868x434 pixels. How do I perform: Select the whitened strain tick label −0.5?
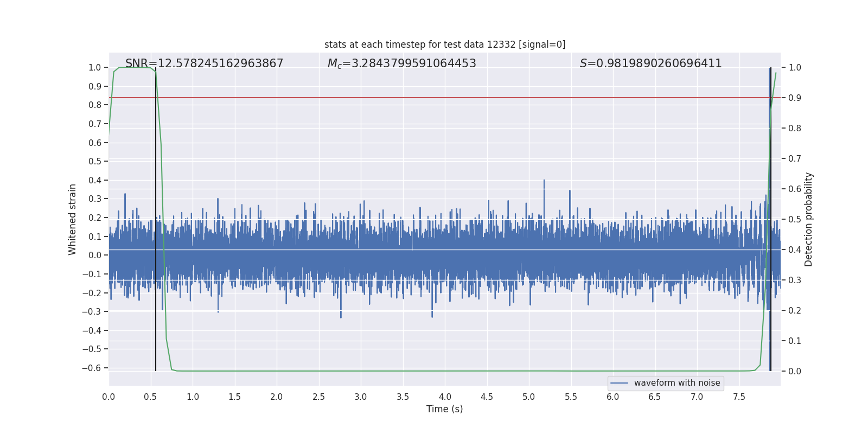pyautogui.click(x=92, y=349)
